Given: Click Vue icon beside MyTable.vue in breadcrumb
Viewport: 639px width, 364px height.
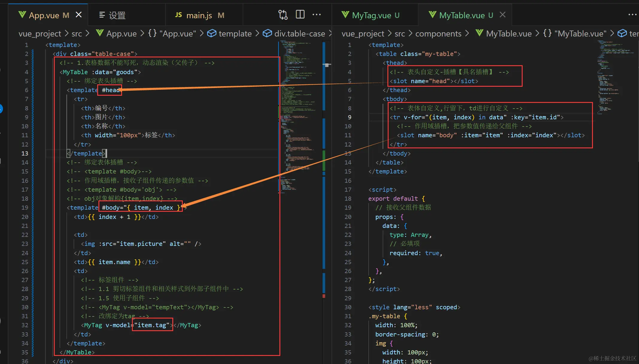Looking at the screenshot, I should (480, 33).
